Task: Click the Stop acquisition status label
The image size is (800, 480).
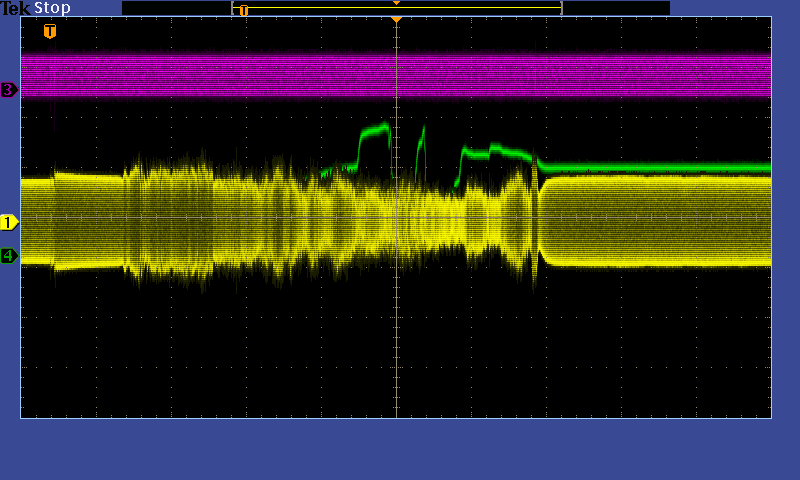Action: (53, 8)
